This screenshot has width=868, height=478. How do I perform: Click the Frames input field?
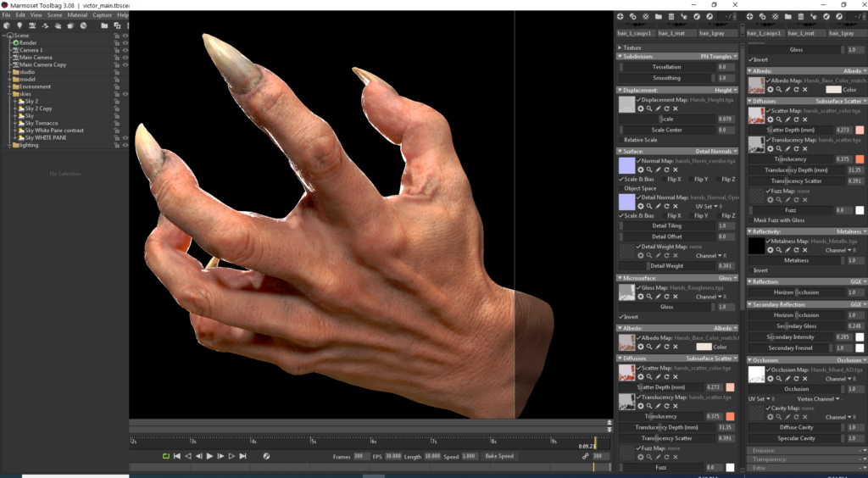[361, 457]
